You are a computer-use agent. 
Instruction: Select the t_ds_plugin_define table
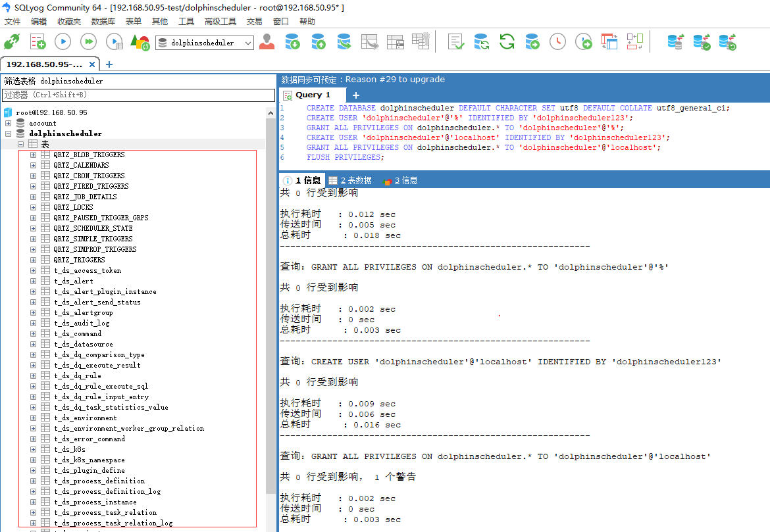coord(90,470)
